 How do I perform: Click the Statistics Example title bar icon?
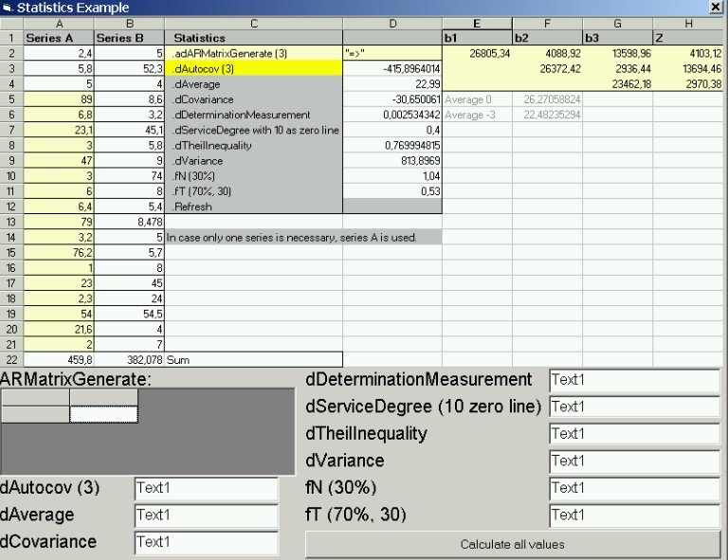[x=7, y=7]
